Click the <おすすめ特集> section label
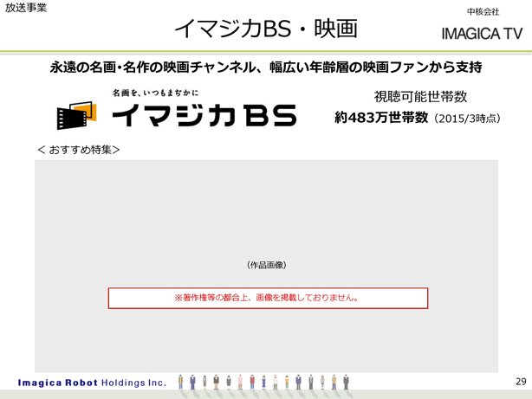 79,150
